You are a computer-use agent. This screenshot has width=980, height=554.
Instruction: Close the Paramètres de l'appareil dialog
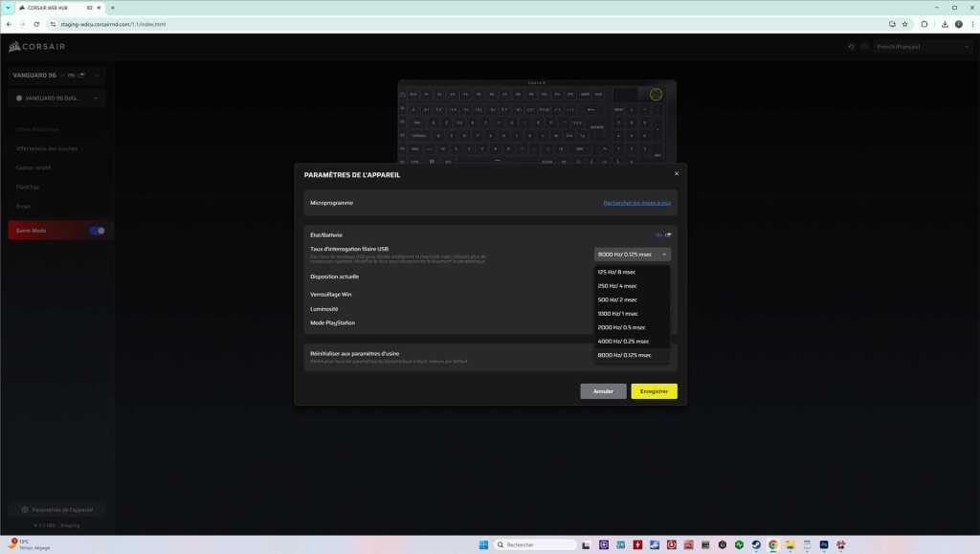677,174
